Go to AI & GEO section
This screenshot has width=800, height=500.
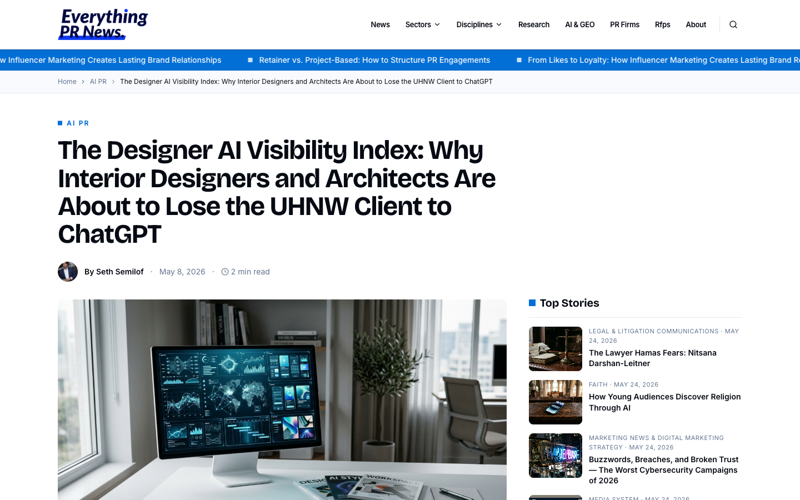(580, 24)
